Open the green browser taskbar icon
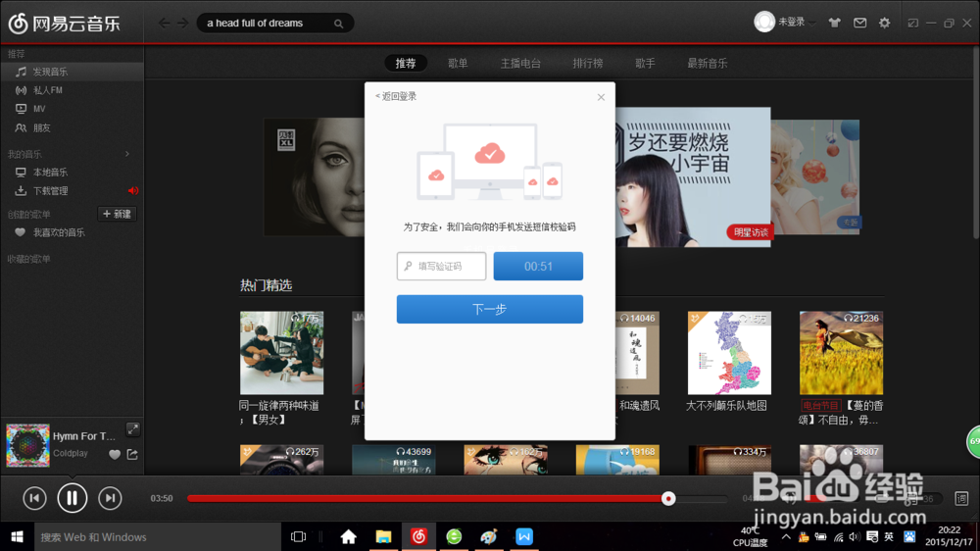The width and height of the screenshot is (980, 551). coord(454,536)
